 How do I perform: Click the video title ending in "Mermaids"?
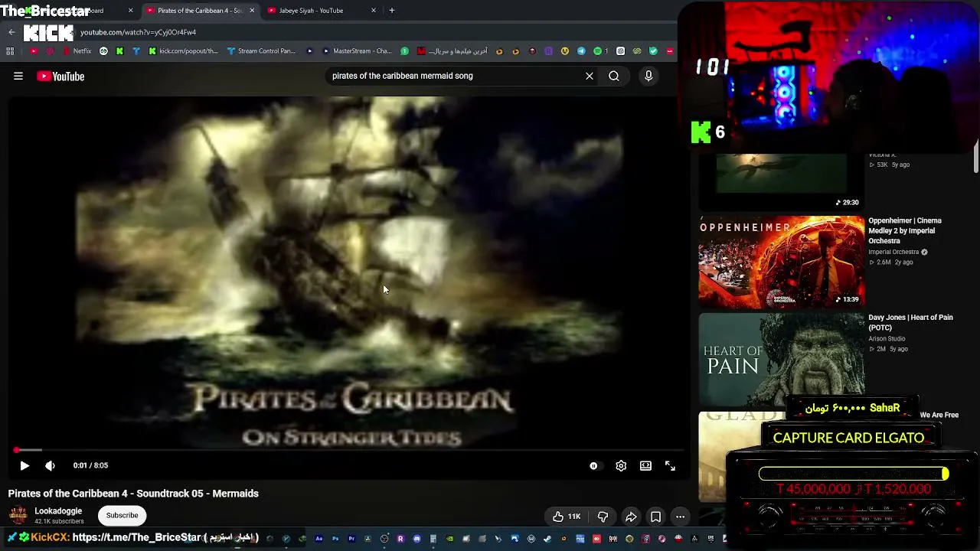click(133, 494)
